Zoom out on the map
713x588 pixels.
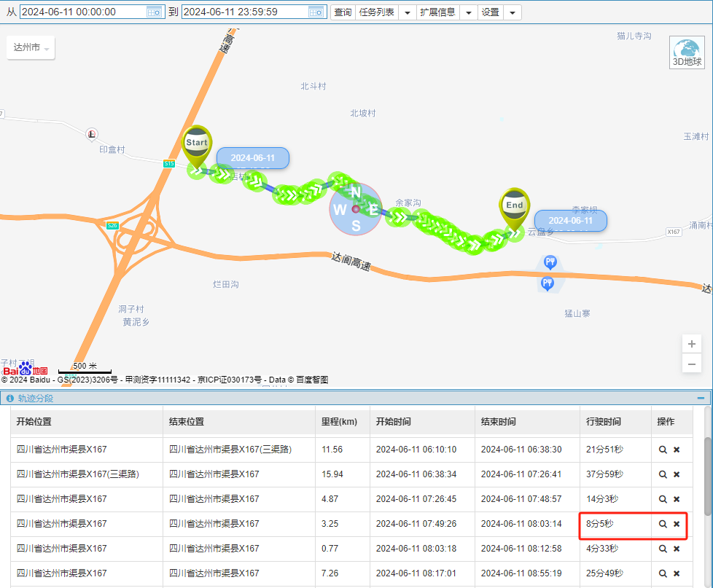[692, 364]
